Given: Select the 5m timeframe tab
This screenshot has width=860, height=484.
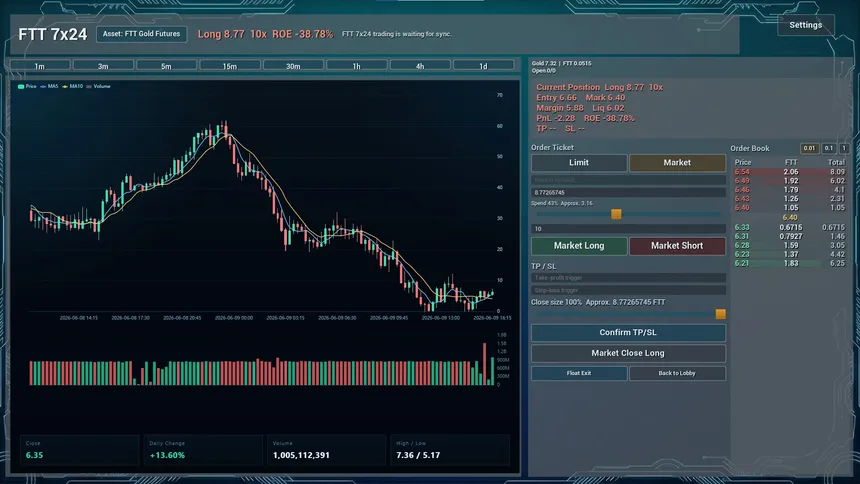Looking at the screenshot, I should click(166, 66).
